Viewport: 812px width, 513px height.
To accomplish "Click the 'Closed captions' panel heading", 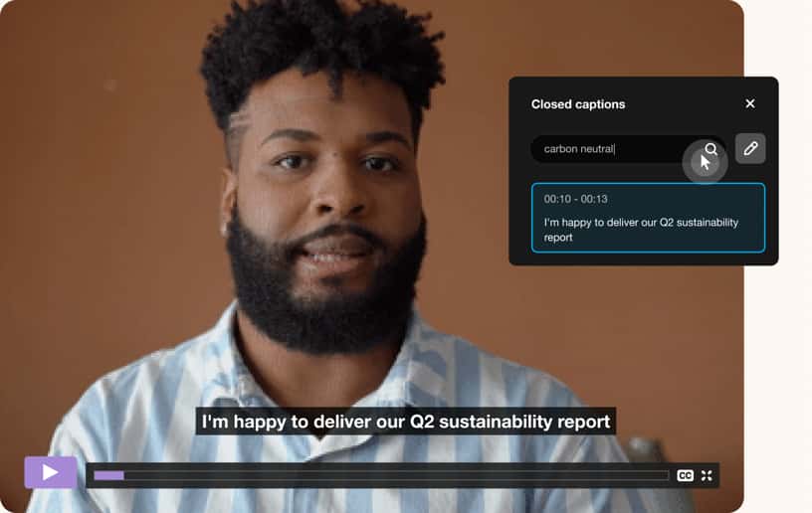I will (578, 104).
